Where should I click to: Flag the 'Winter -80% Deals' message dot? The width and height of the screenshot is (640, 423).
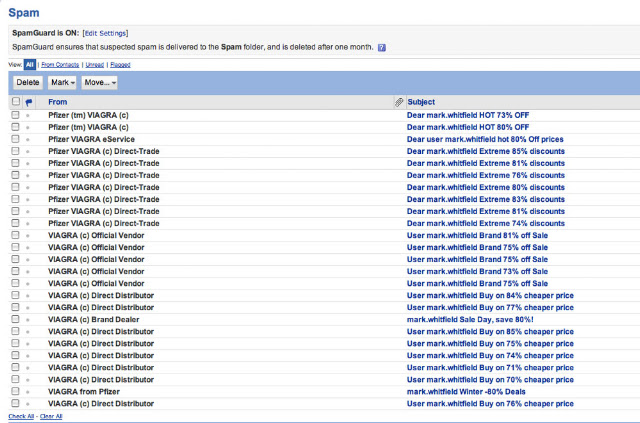[28, 392]
